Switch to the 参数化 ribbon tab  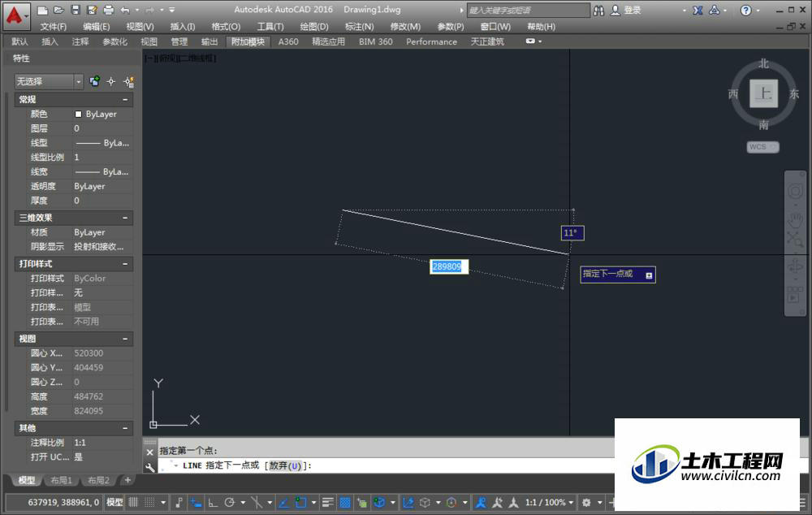[115, 41]
